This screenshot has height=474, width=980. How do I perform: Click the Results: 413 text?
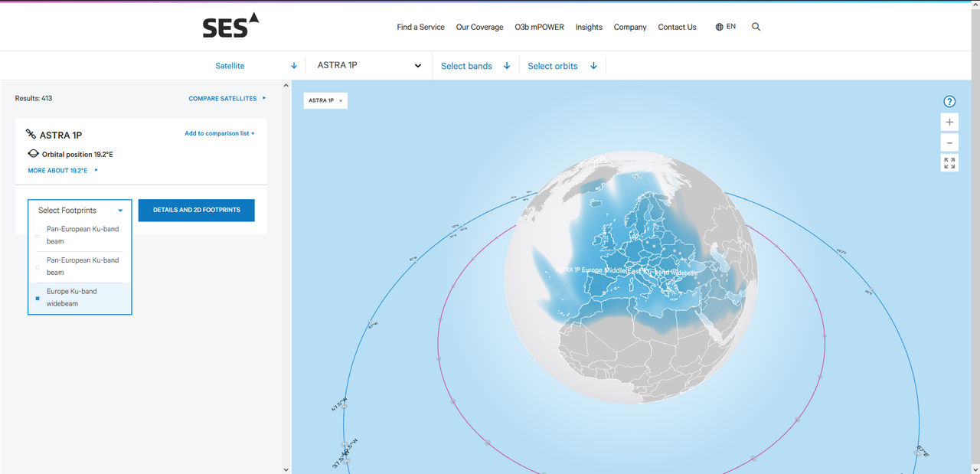[34, 99]
